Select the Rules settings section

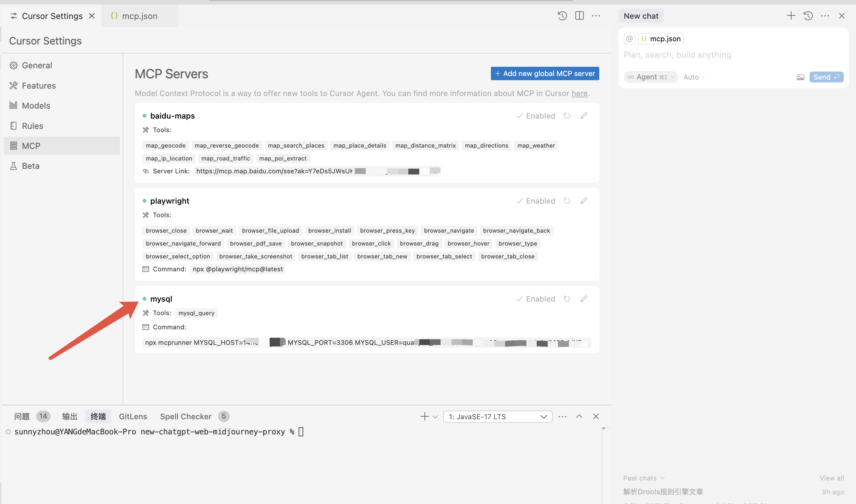click(x=32, y=126)
